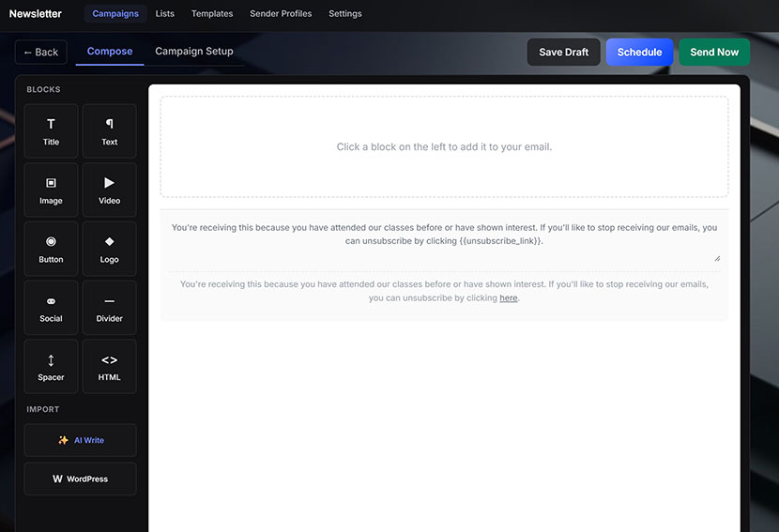This screenshot has height=532, width=779.
Task: Open Templates in top navigation
Action: tap(212, 13)
